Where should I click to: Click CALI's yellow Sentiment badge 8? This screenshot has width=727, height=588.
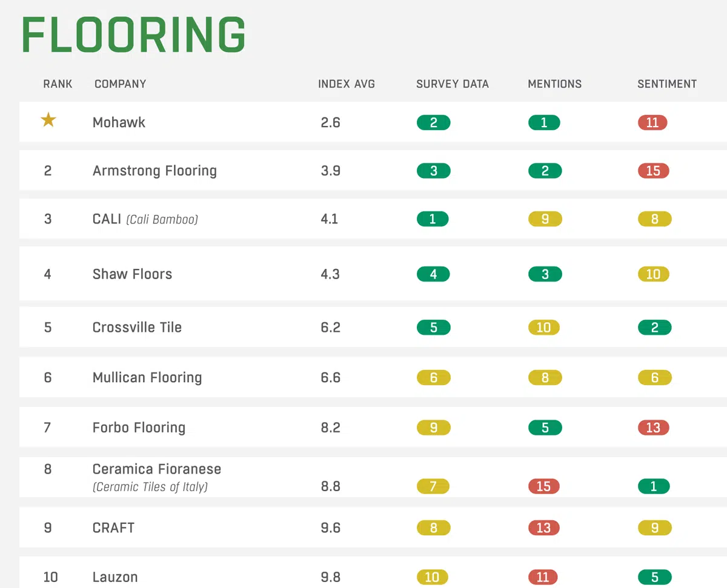(655, 219)
